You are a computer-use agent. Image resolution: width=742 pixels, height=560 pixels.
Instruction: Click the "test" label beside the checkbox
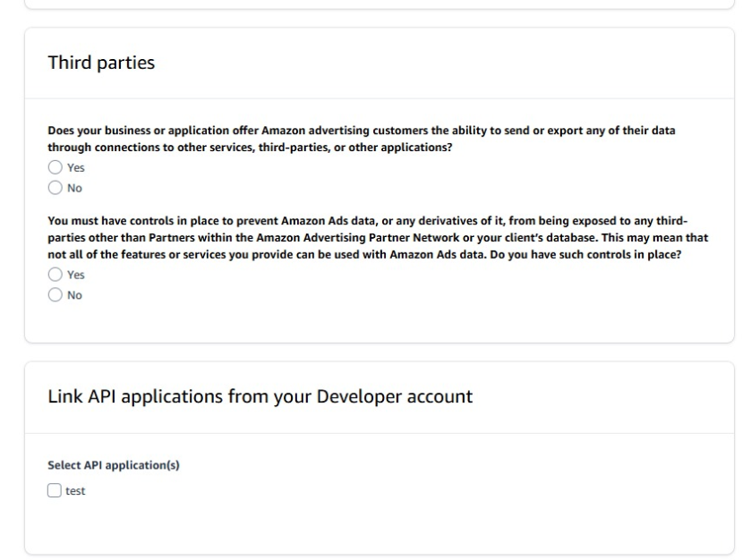[76, 491]
